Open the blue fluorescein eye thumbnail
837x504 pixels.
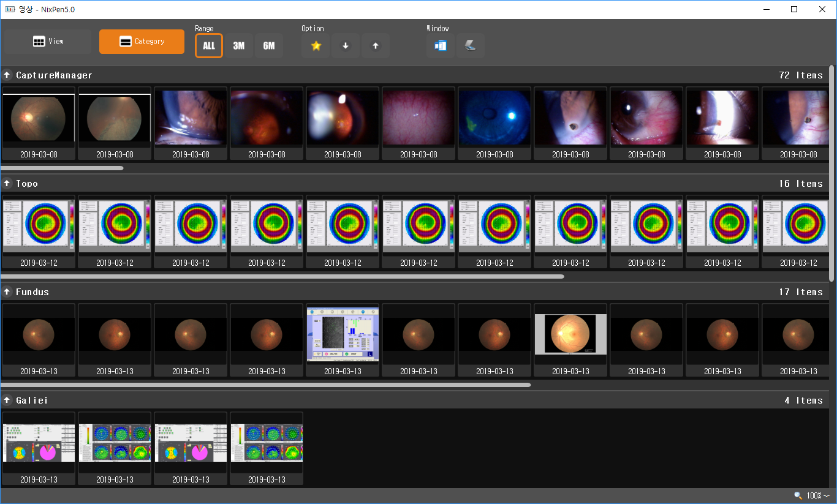(494, 118)
